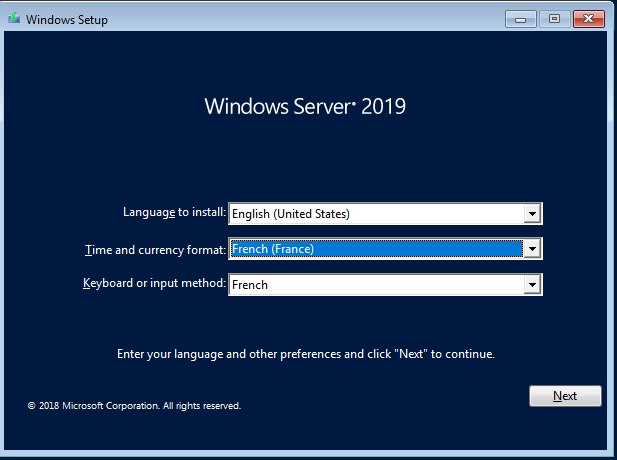
Task: Click the Microsoft Corporation copyright text
Action: [x=134, y=406]
